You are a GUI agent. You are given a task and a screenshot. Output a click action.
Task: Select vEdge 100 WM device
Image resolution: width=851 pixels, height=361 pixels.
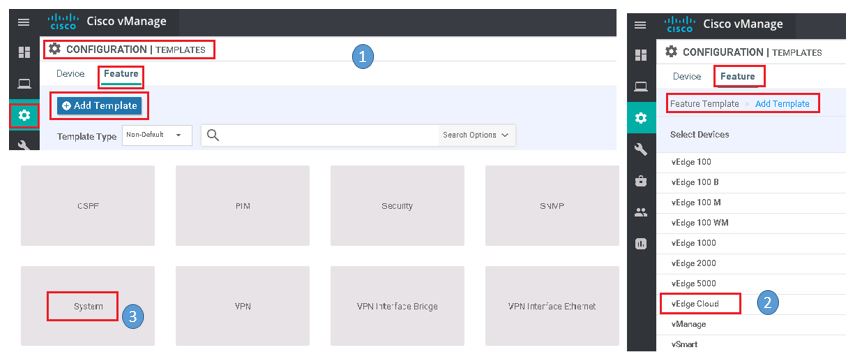752,223
